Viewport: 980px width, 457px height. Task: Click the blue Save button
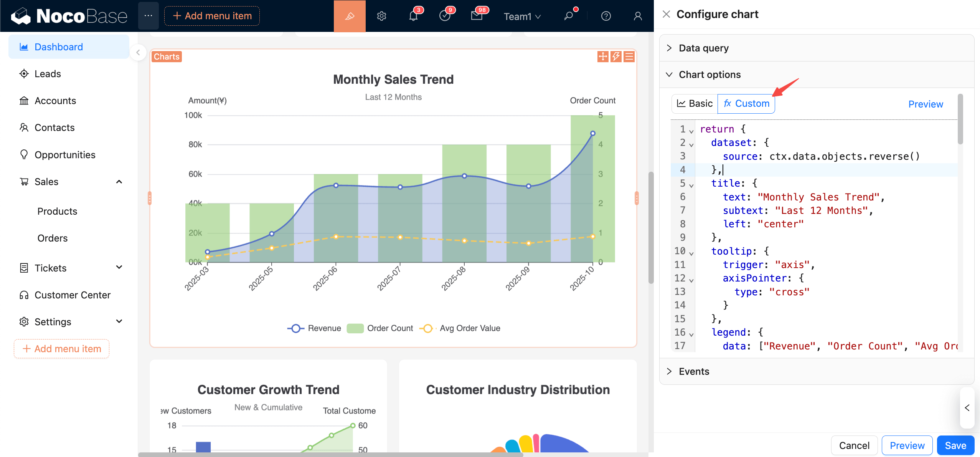click(955, 445)
